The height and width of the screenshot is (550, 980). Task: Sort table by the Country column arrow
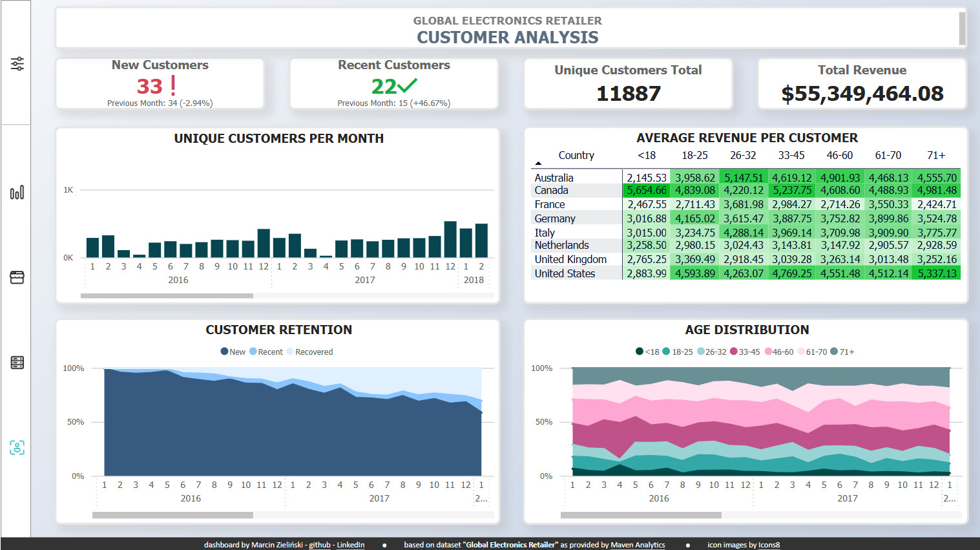[538, 163]
